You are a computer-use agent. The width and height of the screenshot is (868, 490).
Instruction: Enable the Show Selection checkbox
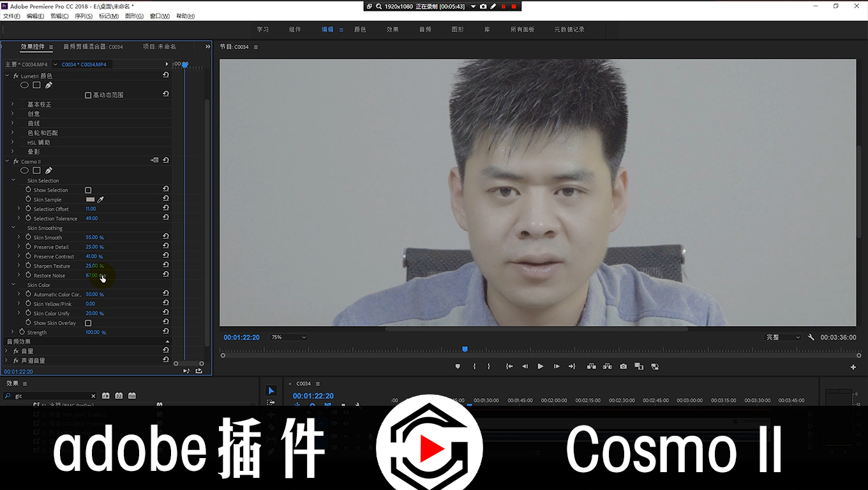(x=88, y=190)
